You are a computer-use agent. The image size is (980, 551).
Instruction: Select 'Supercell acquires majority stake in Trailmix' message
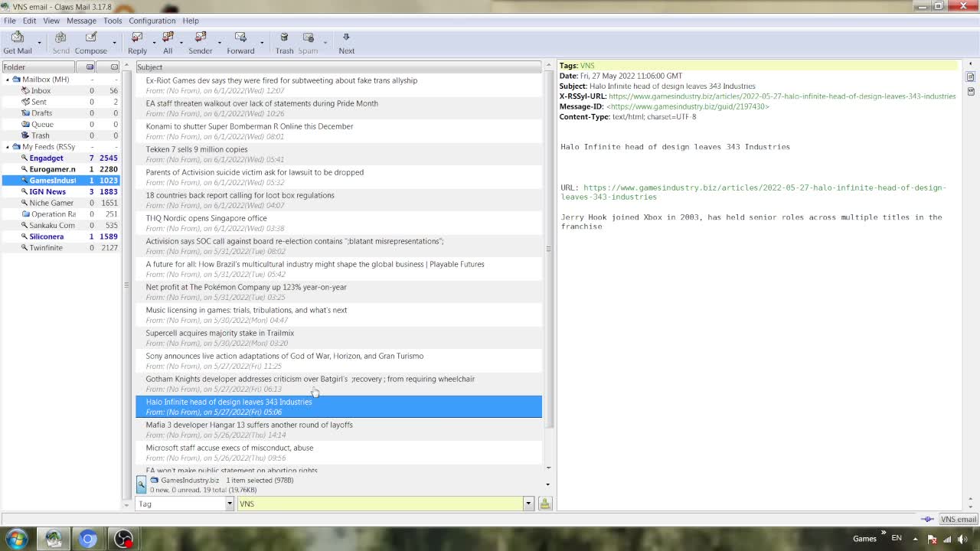point(338,337)
